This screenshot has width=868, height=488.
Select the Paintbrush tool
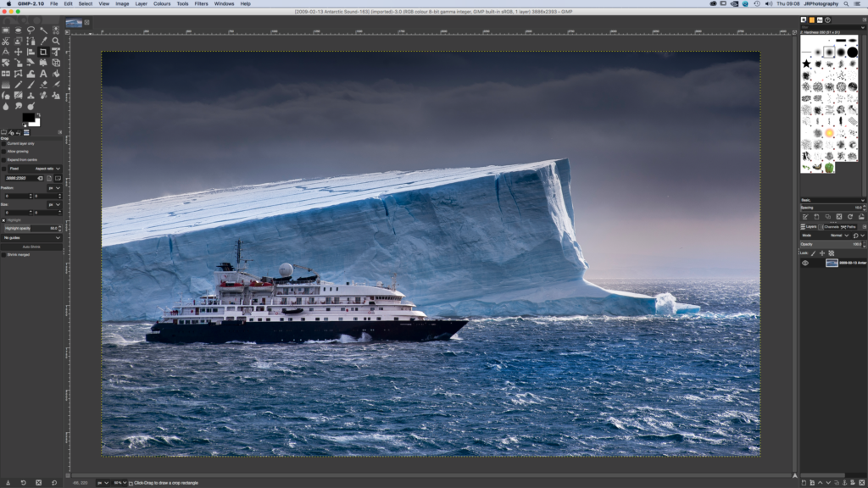pyautogui.click(x=31, y=85)
